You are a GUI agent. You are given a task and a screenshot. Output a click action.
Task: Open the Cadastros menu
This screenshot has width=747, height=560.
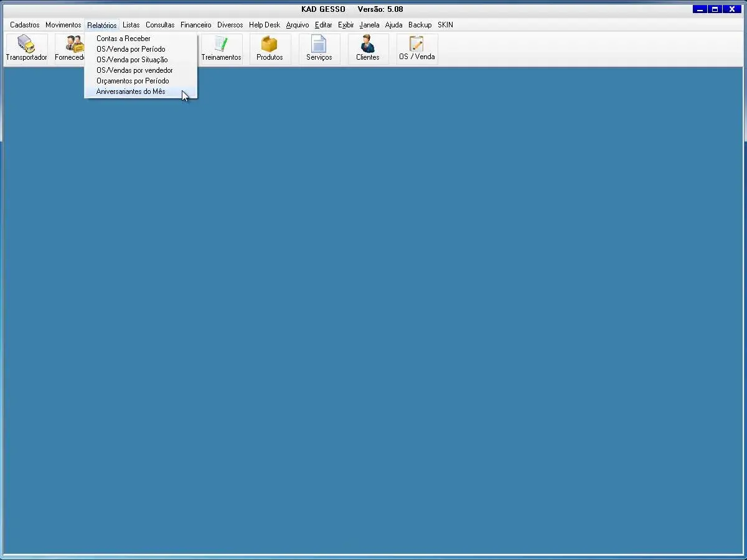click(24, 25)
